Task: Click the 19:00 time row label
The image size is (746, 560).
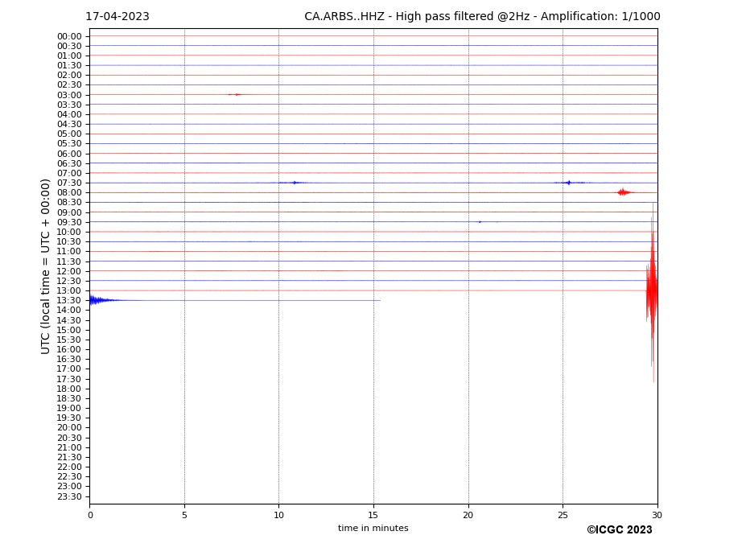Action: tap(69, 408)
